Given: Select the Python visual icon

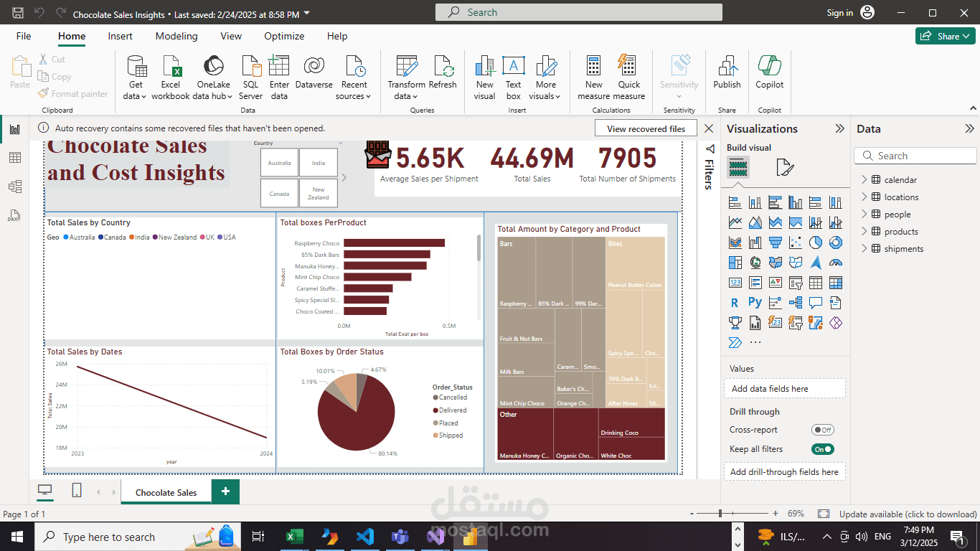Looking at the screenshot, I should (755, 303).
